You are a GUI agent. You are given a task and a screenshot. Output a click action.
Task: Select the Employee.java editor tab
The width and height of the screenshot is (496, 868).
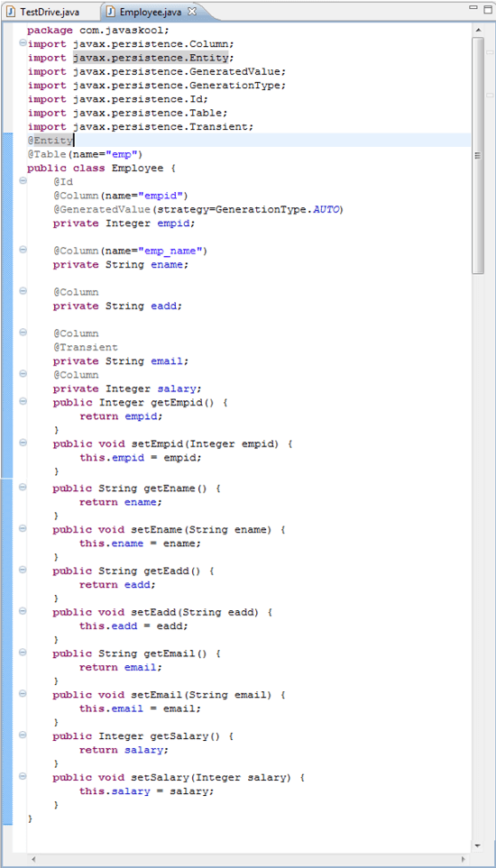tap(145, 11)
